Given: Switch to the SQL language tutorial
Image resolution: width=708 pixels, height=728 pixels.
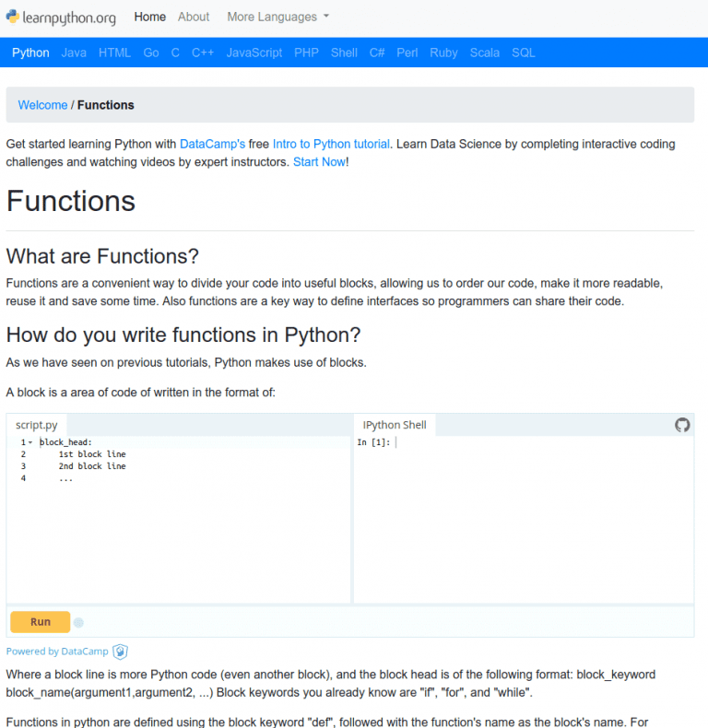Looking at the screenshot, I should [x=523, y=53].
